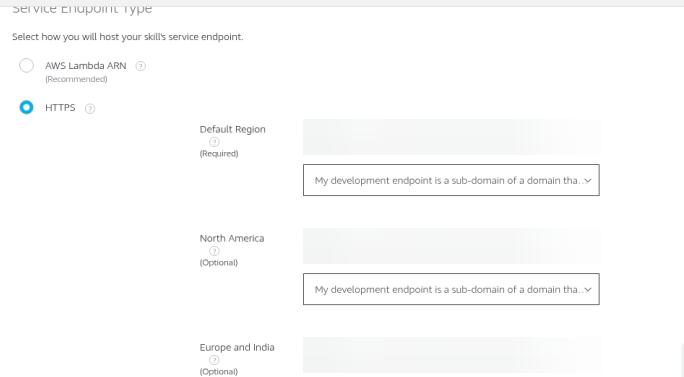Screen dimensions: 684x377
Task: Focus the Default Region endpoint input field
Action: point(451,137)
